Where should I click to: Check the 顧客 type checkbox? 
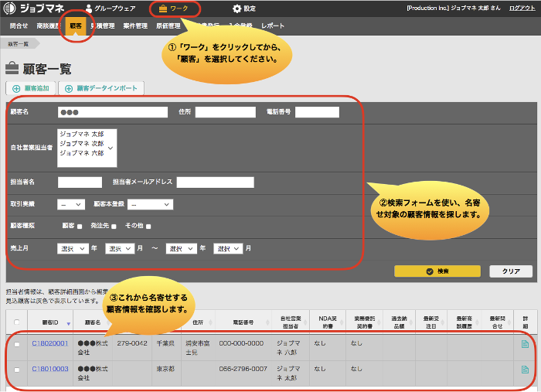coord(80,227)
